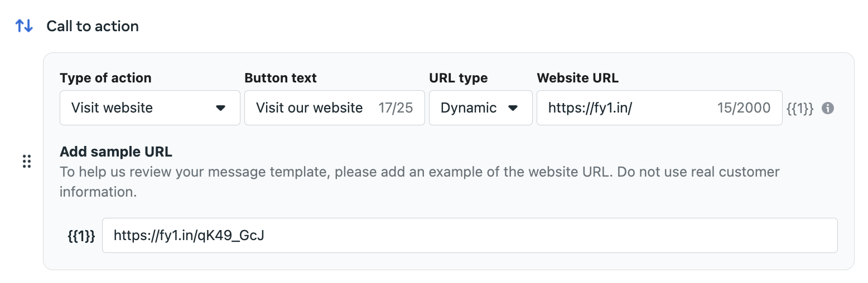
Task: Click the URL type label
Action: tap(458, 78)
